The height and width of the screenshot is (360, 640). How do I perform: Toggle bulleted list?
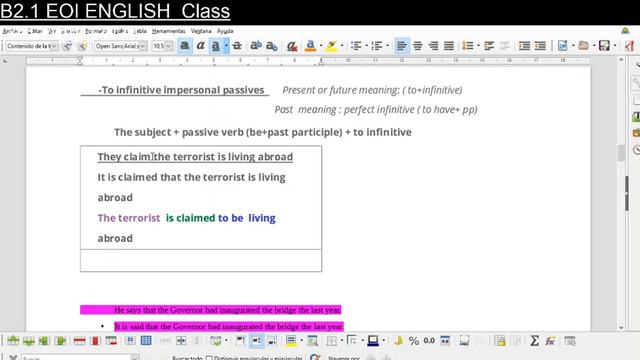coord(356,46)
